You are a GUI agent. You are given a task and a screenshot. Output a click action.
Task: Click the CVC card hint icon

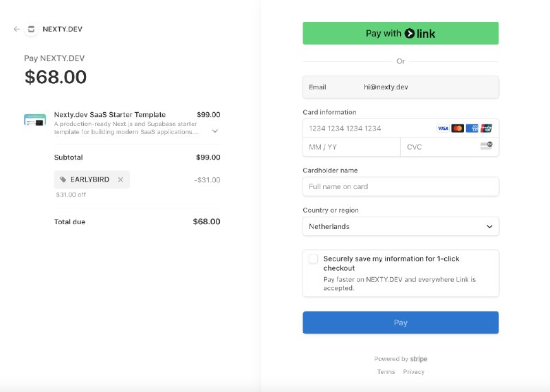pyautogui.click(x=487, y=146)
